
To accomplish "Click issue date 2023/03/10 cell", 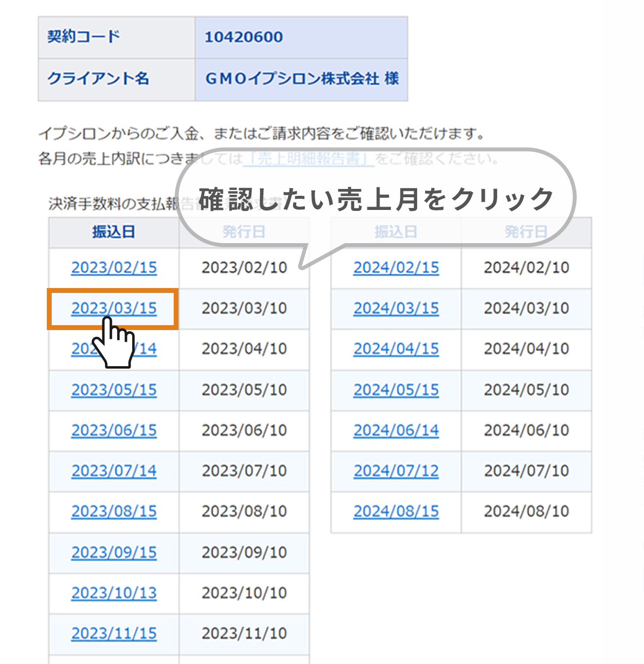I will 244,308.
